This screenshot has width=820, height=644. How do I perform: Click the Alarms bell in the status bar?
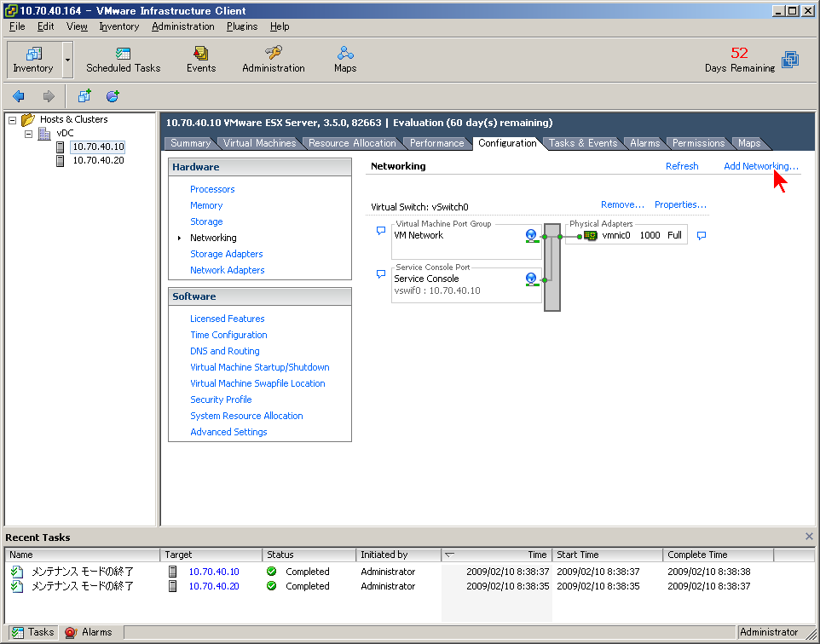click(x=71, y=632)
